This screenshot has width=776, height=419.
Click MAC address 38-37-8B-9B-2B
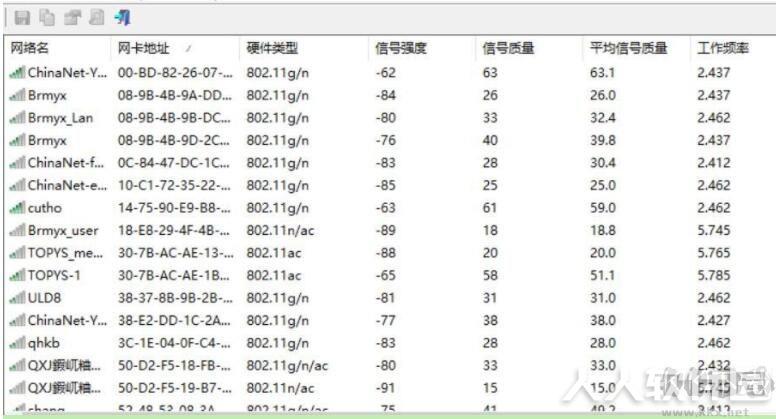pyautogui.click(x=175, y=298)
